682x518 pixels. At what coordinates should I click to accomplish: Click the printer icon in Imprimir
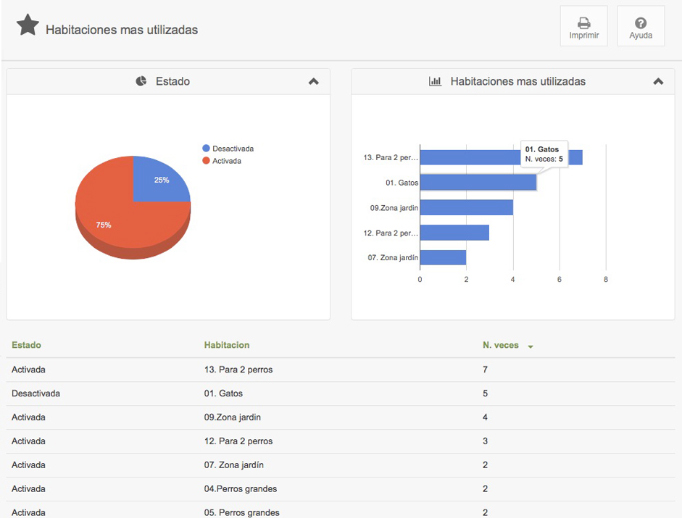[584, 22]
